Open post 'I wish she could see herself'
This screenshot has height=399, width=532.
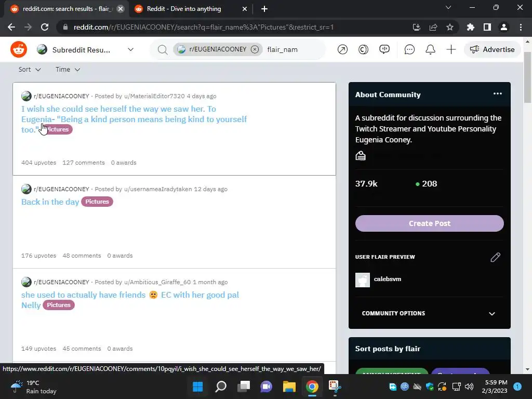coord(134,119)
